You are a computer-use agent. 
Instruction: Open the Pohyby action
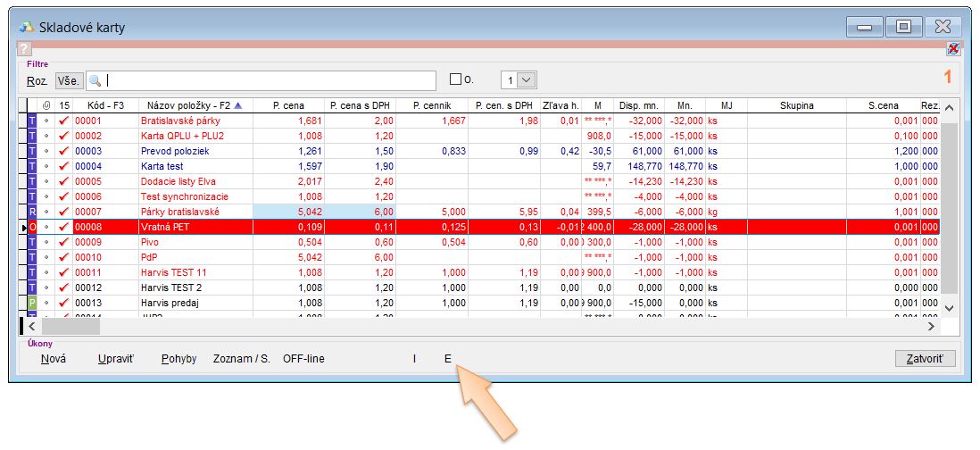point(179,359)
